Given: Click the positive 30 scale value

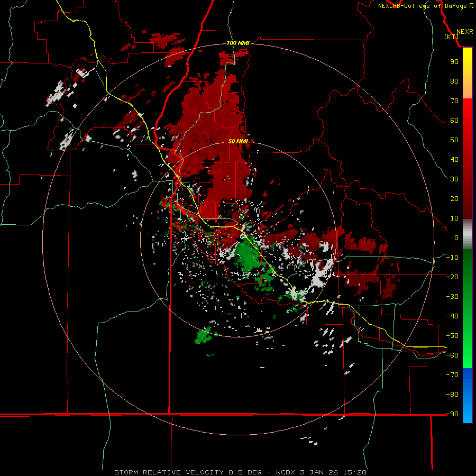Looking at the screenshot, I should pos(454,179).
